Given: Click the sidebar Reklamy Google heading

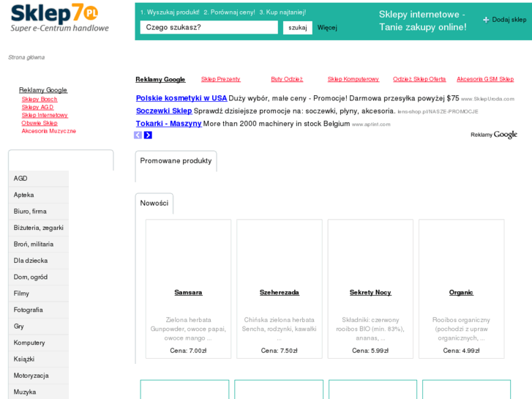Looking at the screenshot, I should [43, 90].
